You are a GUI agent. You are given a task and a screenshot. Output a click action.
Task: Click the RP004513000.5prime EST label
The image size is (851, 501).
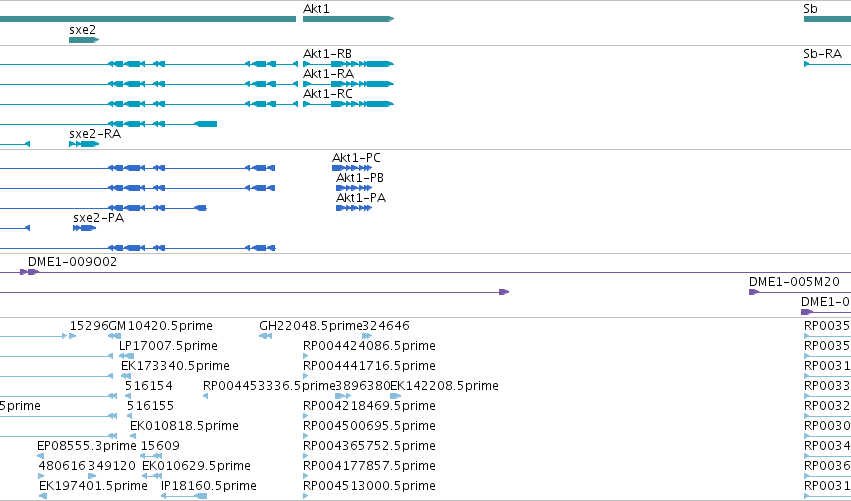click(x=369, y=486)
